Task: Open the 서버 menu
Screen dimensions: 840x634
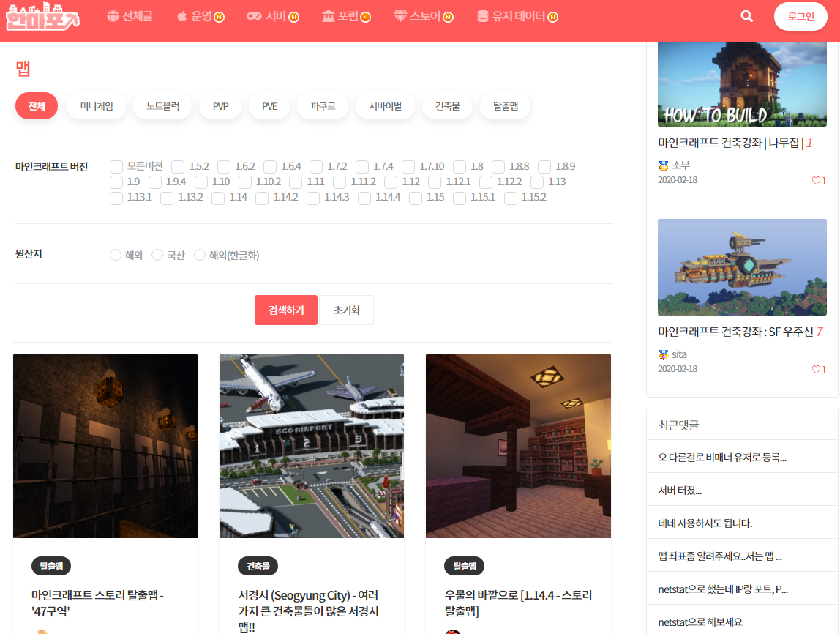Action: pos(273,17)
